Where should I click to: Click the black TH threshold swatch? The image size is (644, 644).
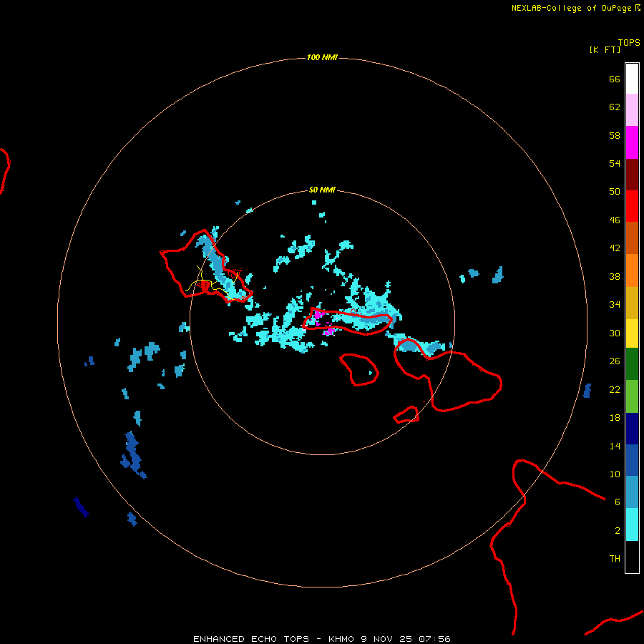[632, 557]
